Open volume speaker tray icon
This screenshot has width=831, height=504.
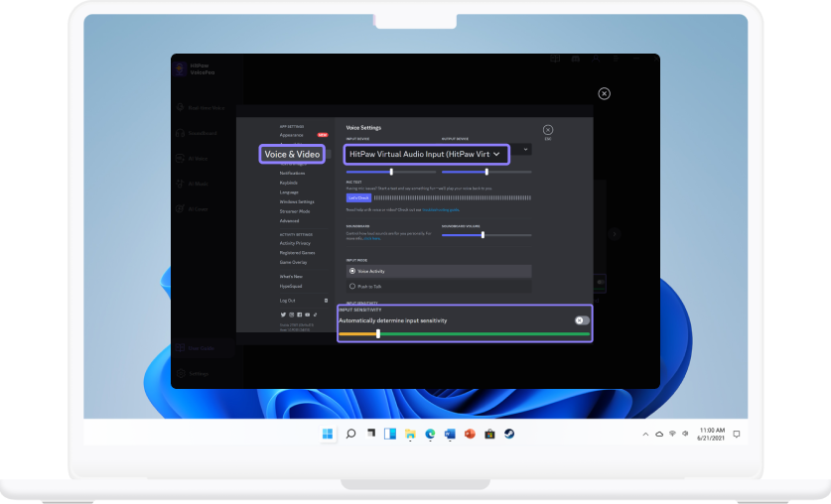point(685,434)
